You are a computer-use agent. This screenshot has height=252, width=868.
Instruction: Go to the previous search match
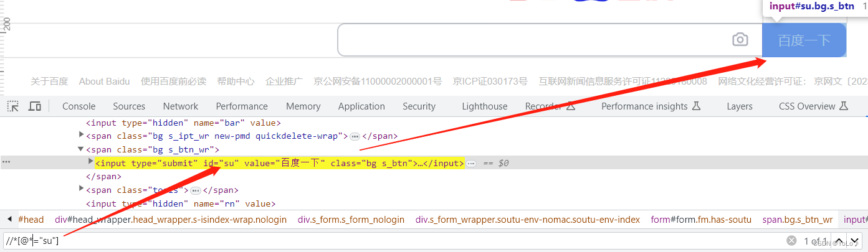click(x=839, y=241)
